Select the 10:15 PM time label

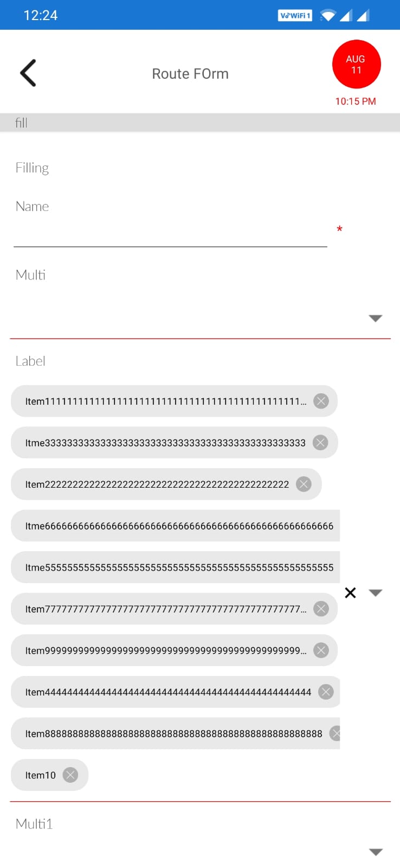coord(356,101)
